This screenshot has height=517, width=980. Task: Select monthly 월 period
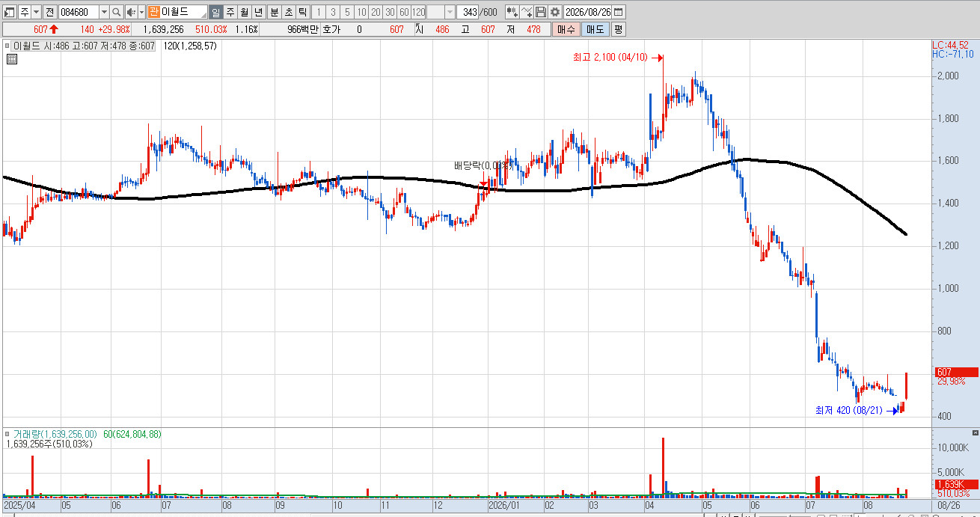coord(244,12)
